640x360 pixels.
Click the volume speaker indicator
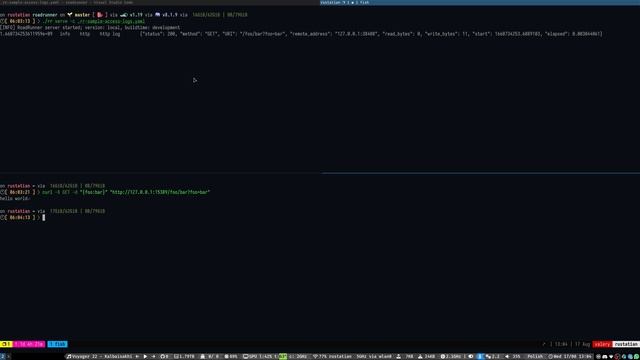[513, 356]
